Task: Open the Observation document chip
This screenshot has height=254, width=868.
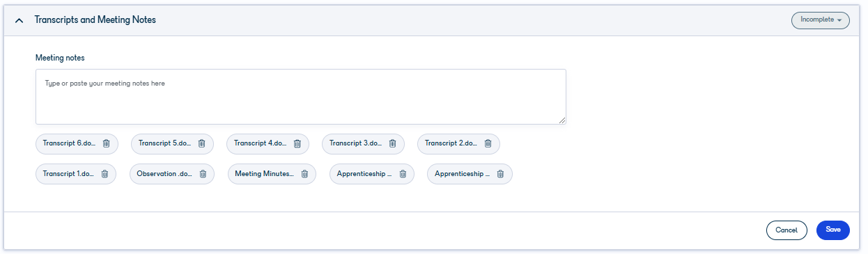Action: pyautogui.click(x=164, y=174)
